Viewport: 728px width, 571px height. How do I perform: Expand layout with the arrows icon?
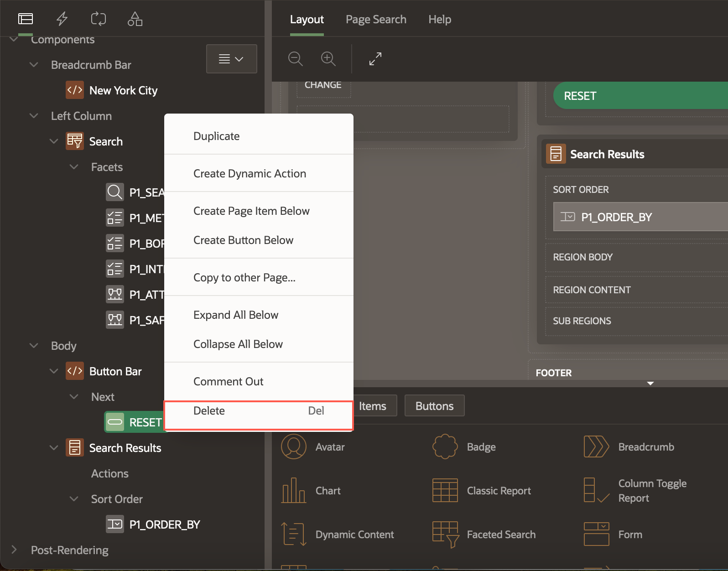375,59
